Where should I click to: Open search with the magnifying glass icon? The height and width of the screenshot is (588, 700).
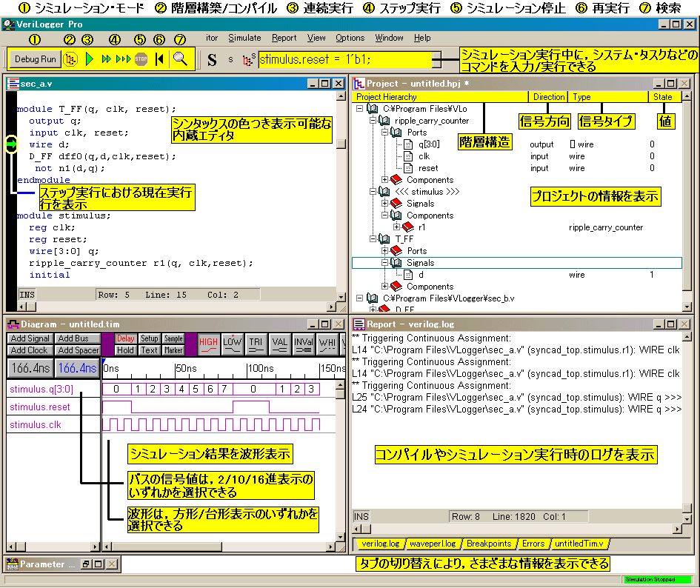click(x=179, y=59)
